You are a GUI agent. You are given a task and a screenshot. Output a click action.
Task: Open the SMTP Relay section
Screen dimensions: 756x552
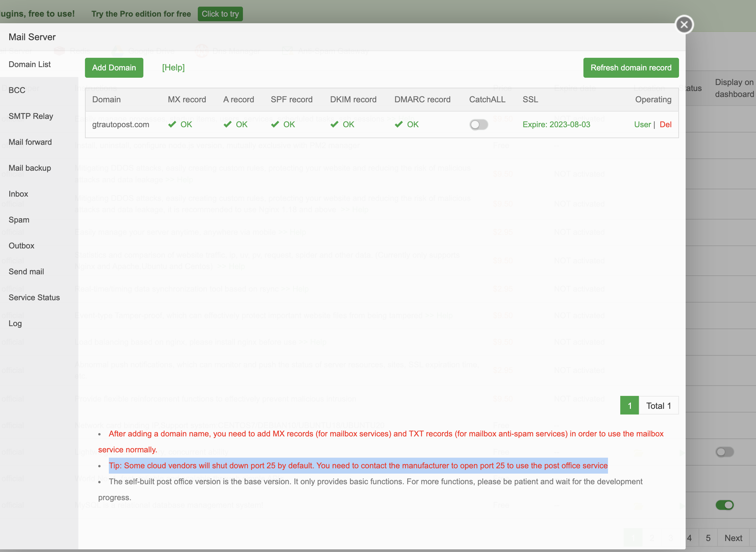pos(31,116)
